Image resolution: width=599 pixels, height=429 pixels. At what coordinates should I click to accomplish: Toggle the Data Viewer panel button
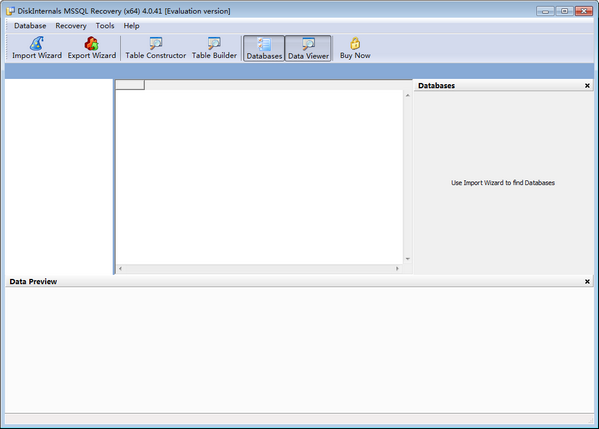(x=308, y=48)
